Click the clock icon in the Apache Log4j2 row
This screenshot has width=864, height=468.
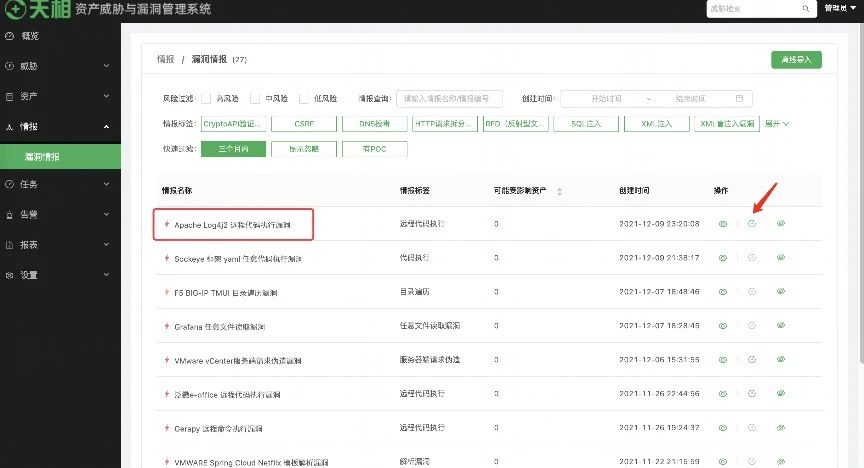tap(752, 224)
